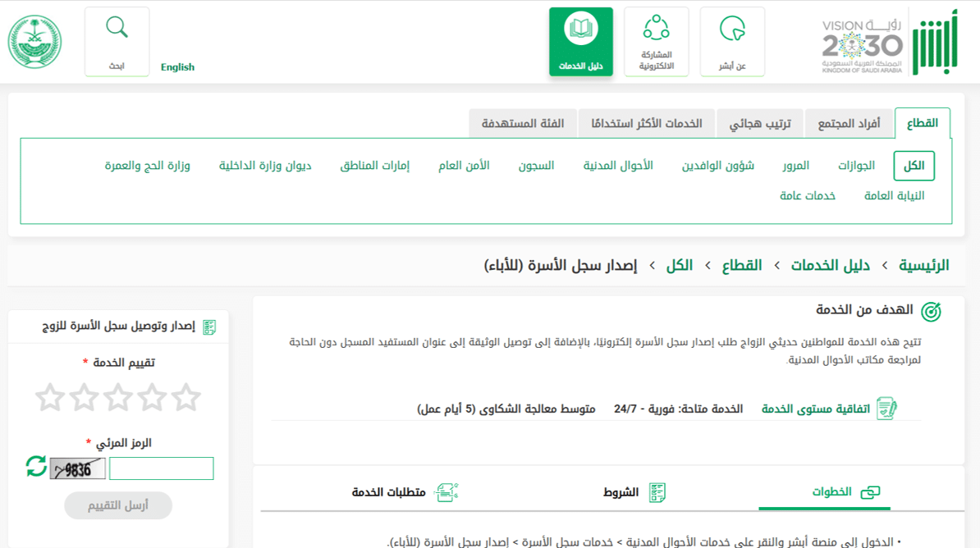
Task: Click the أرسل التقييم submit button
Action: tap(118, 505)
